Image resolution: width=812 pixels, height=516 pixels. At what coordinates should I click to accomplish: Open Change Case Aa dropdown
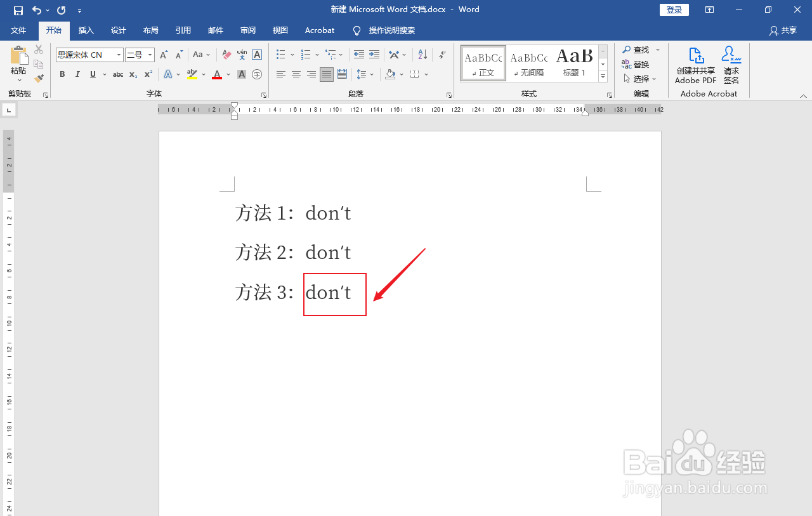[x=202, y=55]
